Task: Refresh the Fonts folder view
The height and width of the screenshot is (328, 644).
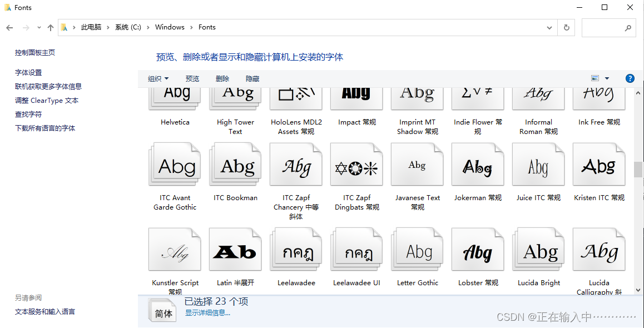Action: point(566,27)
